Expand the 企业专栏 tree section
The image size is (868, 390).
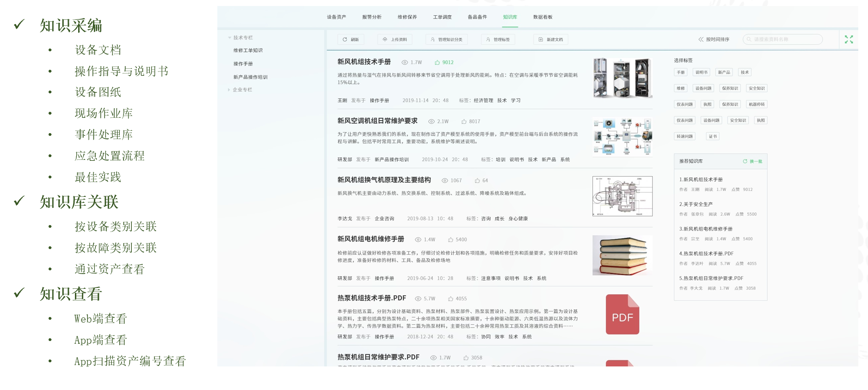coord(229,90)
